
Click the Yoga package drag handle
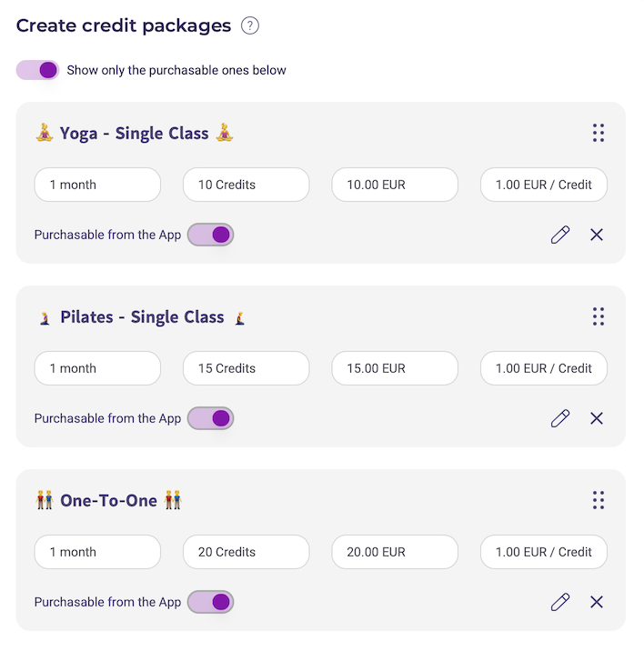click(x=599, y=133)
